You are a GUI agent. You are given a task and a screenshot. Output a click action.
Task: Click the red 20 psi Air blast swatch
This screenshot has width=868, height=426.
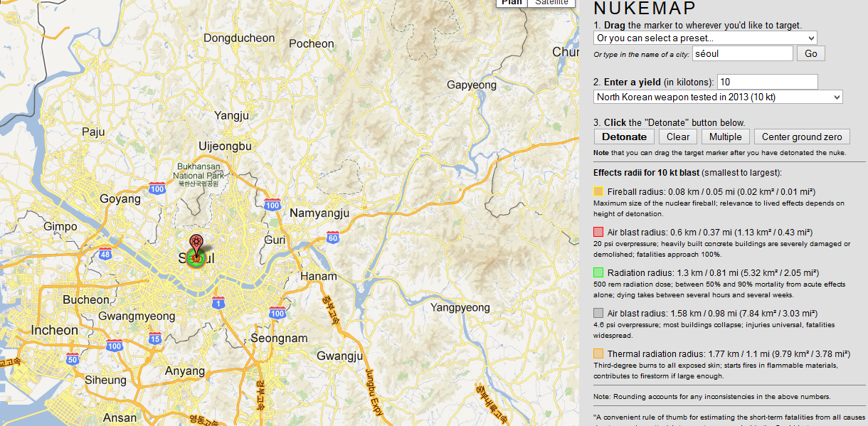click(x=598, y=232)
